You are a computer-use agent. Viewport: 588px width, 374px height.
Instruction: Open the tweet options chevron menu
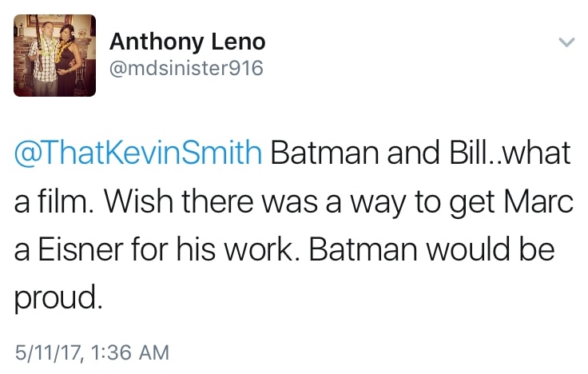[x=565, y=43]
